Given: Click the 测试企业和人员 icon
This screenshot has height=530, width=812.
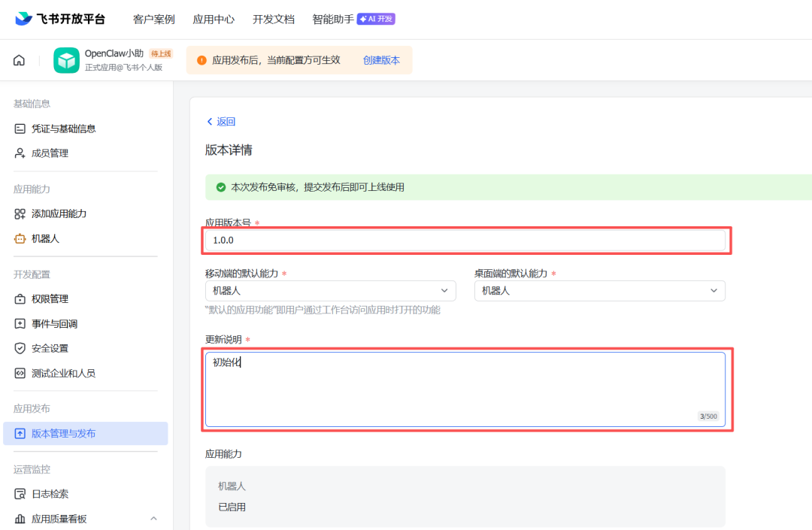Looking at the screenshot, I should coord(20,373).
